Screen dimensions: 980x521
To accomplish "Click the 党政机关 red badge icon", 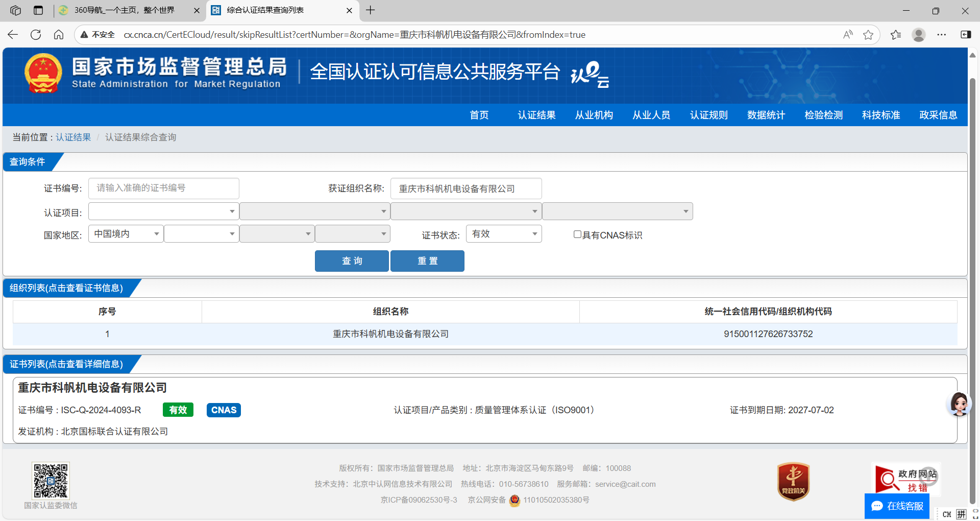I will click(x=793, y=481).
